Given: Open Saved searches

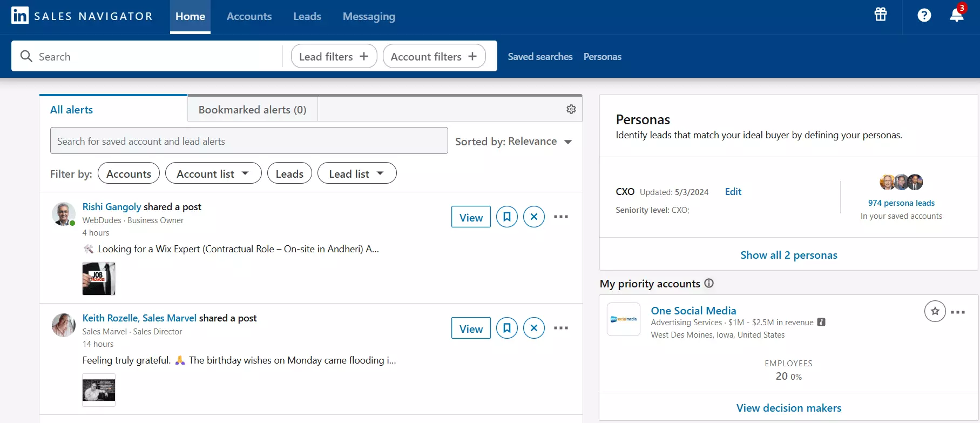Looking at the screenshot, I should click(x=540, y=56).
